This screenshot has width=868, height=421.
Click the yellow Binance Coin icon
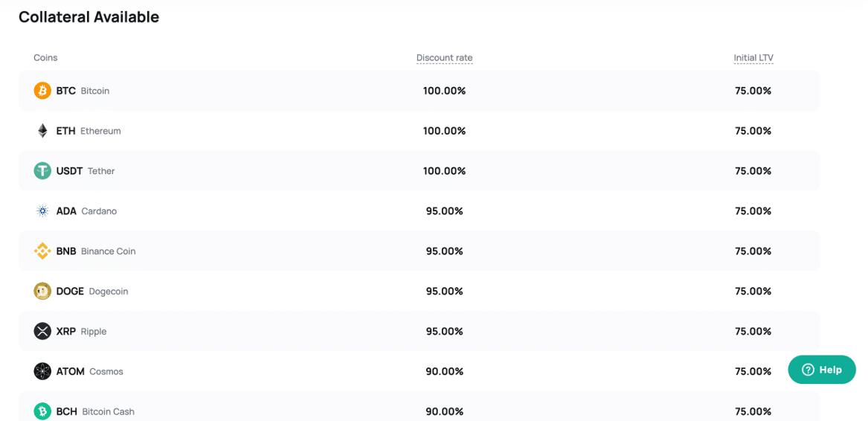(x=42, y=251)
